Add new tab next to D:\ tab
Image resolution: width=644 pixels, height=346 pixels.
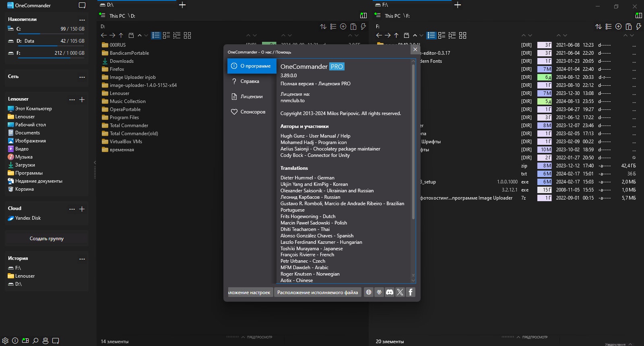tap(182, 5)
